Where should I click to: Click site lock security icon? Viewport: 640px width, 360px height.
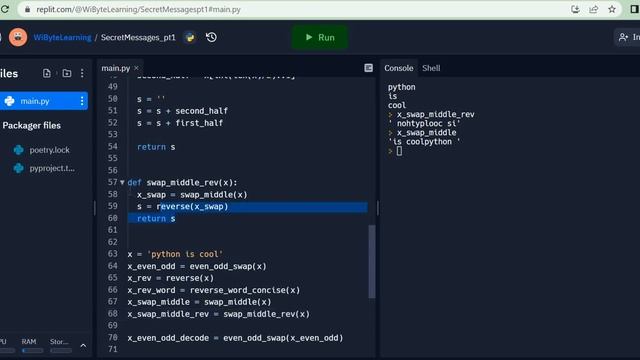27,9
